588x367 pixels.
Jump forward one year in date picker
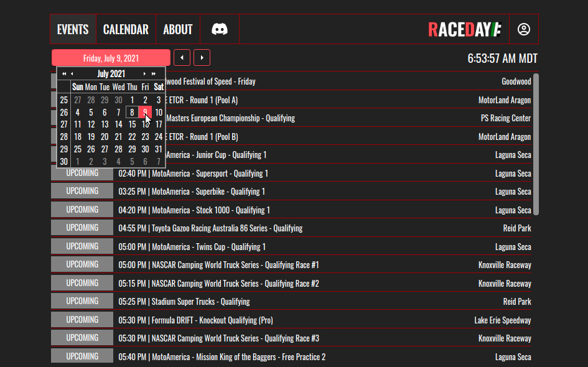153,74
